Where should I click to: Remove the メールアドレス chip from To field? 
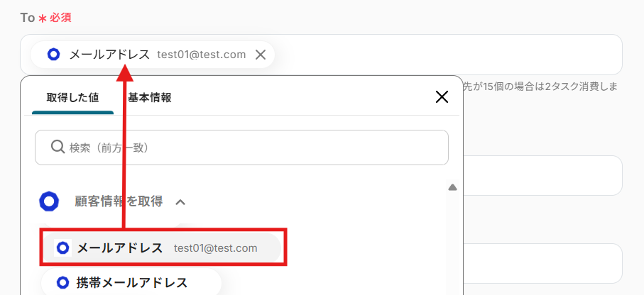[x=261, y=55]
